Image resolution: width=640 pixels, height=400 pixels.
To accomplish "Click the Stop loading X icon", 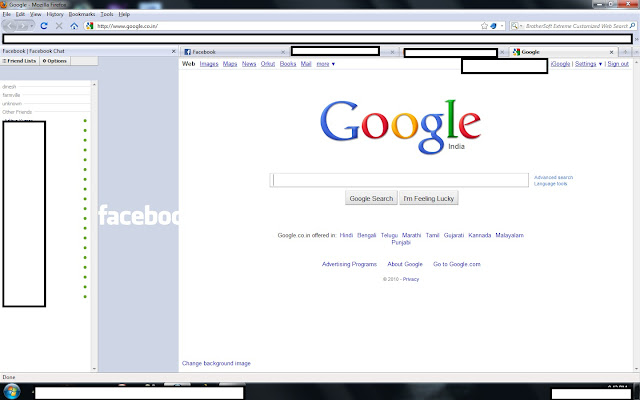I will 59,26.
